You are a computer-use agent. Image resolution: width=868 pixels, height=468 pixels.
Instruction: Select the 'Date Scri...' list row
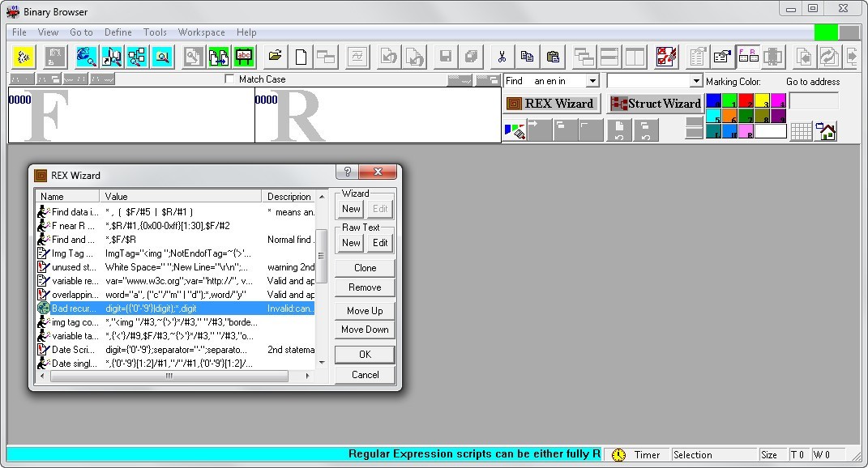176,350
